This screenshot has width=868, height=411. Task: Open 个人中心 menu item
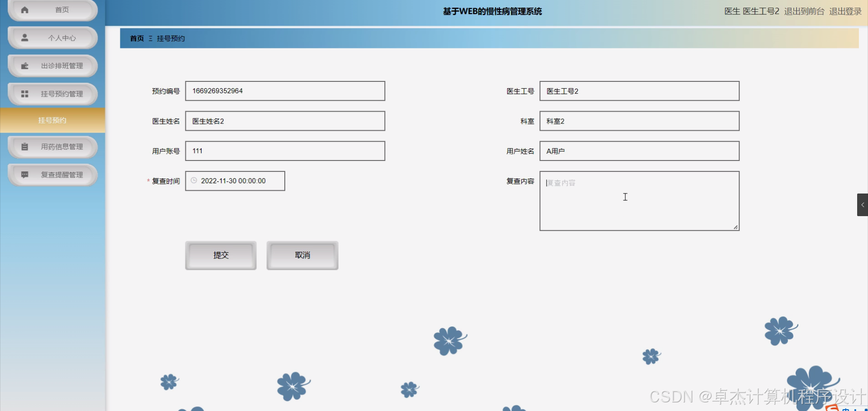click(x=53, y=38)
